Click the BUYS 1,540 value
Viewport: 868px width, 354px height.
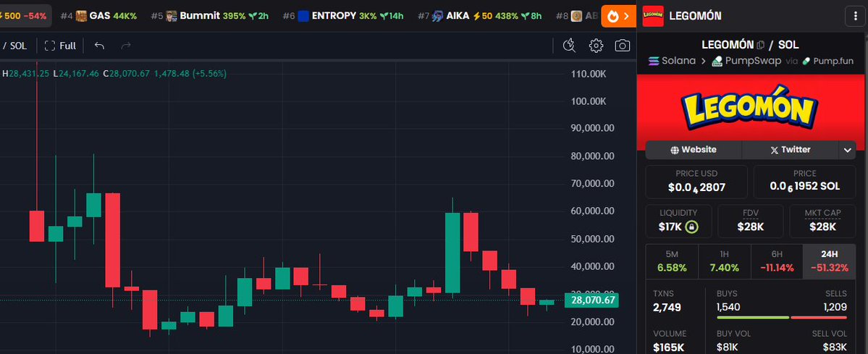point(728,307)
